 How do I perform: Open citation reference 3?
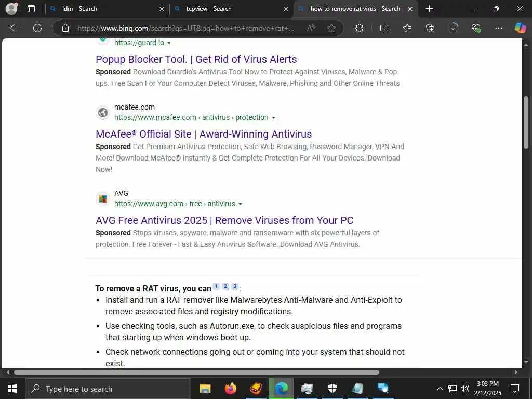234,286
